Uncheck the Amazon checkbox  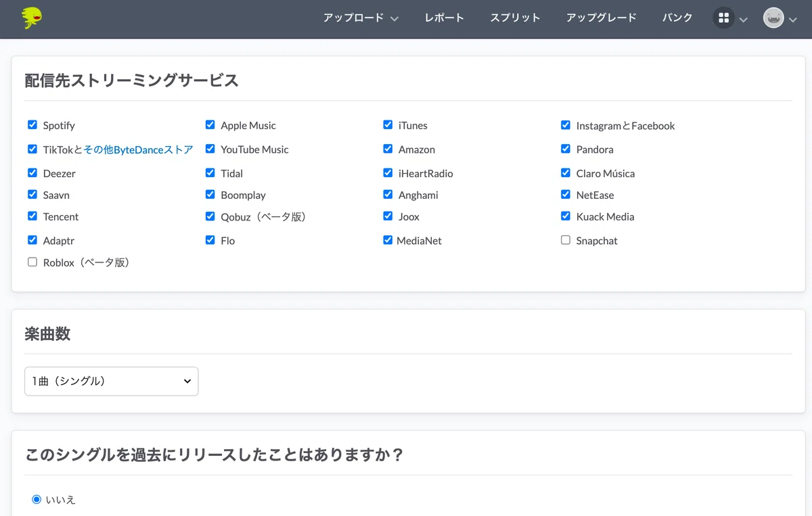coord(388,149)
